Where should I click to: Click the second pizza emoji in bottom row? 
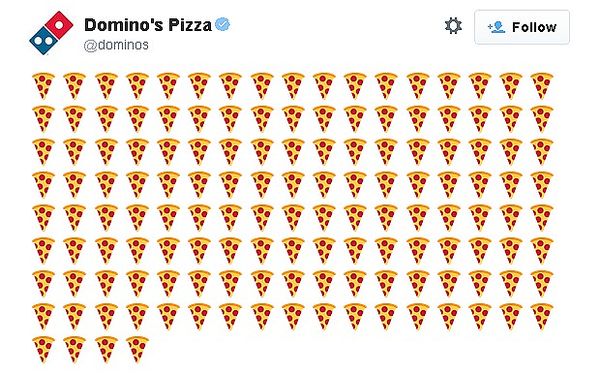click(75, 349)
